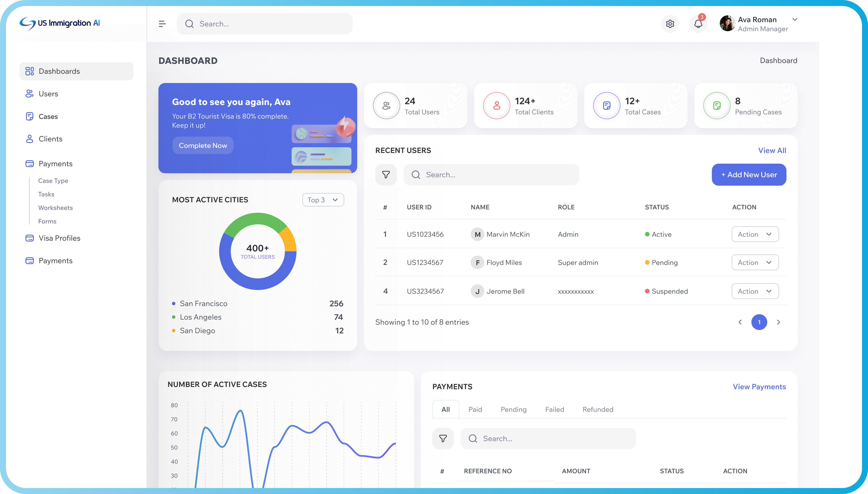Click the Add New User button
This screenshot has width=868, height=494.
coord(749,174)
